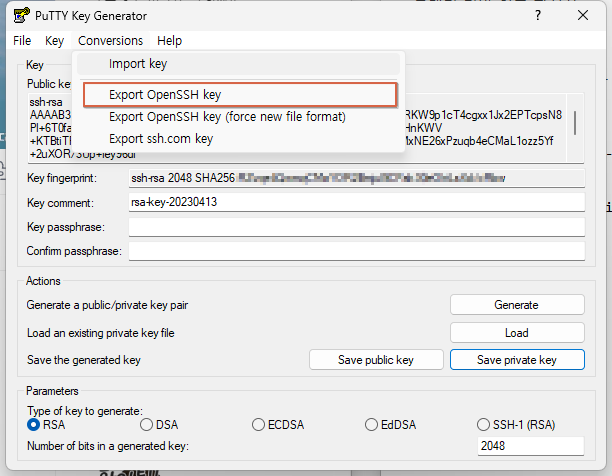
Task: Click the PuTTY Key Generator title bar icon
Action: [x=21, y=15]
